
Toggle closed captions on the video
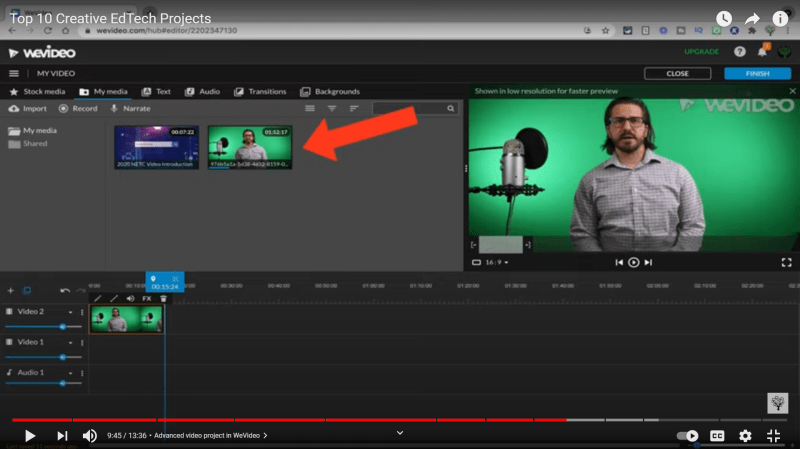coord(717,436)
